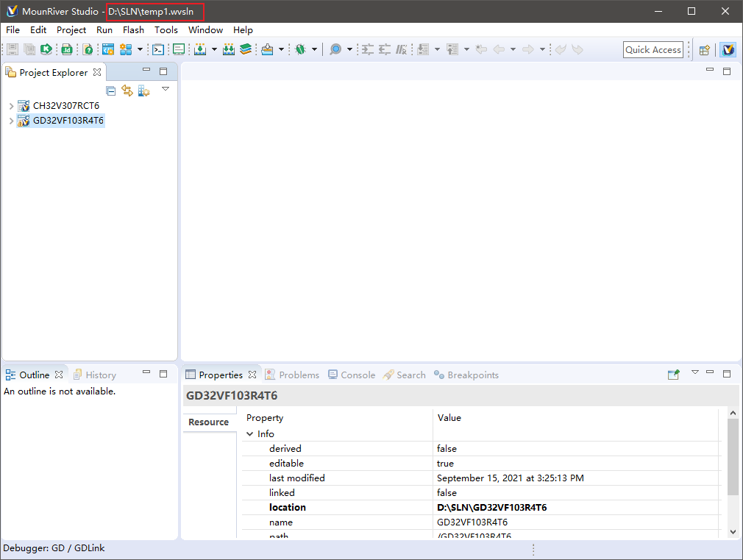Click the Last Edit Location icon
The width and height of the screenshot is (743, 560).
point(481,49)
